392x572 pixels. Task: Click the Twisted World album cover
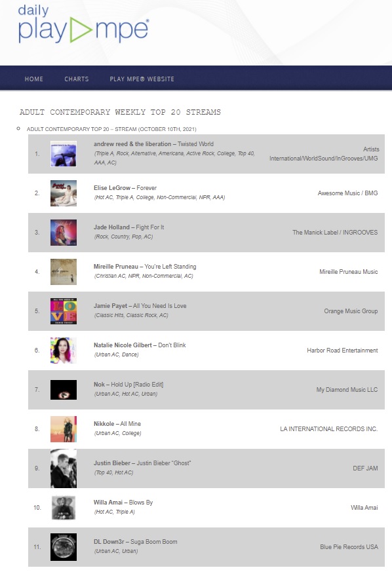coord(64,154)
